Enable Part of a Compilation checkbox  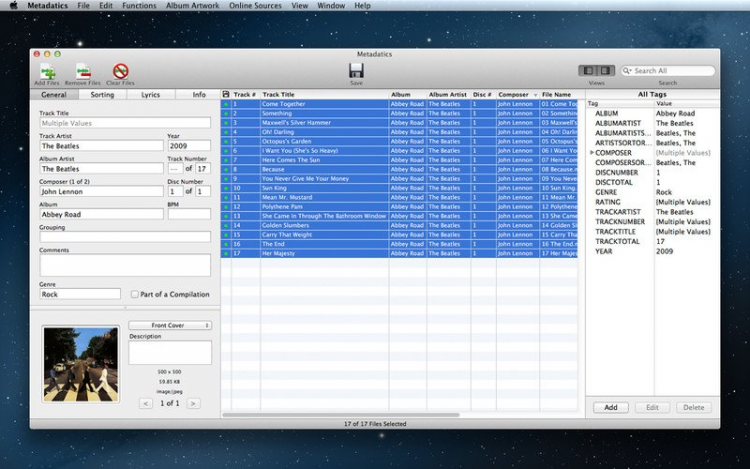coord(135,294)
